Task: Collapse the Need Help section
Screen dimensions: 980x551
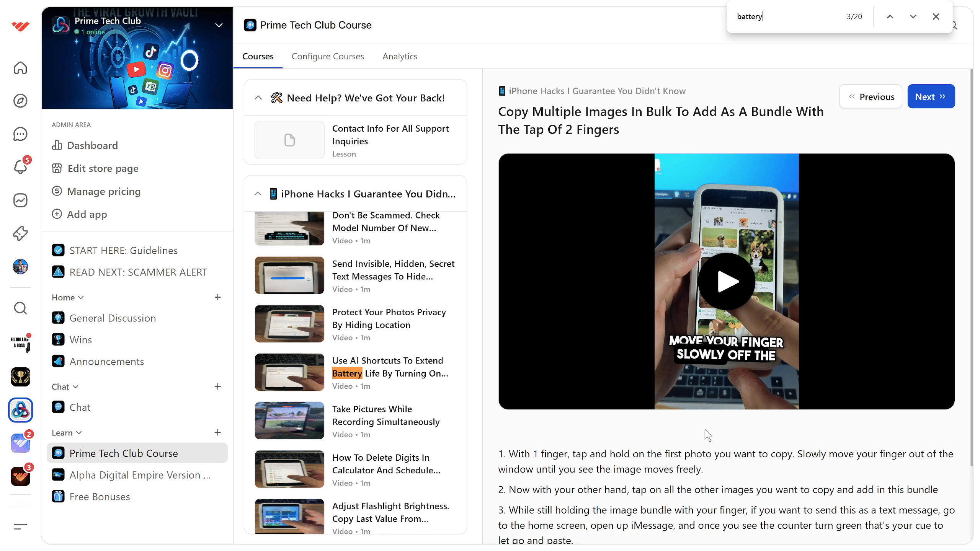Action: click(258, 98)
